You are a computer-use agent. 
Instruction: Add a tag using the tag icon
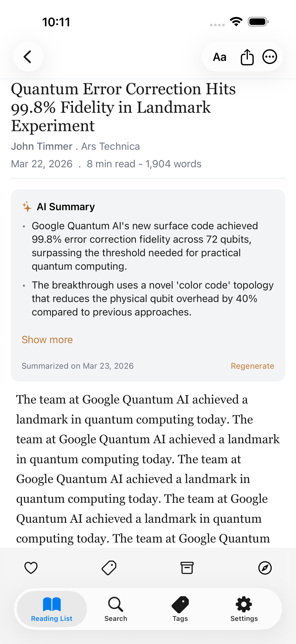click(x=109, y=568)
